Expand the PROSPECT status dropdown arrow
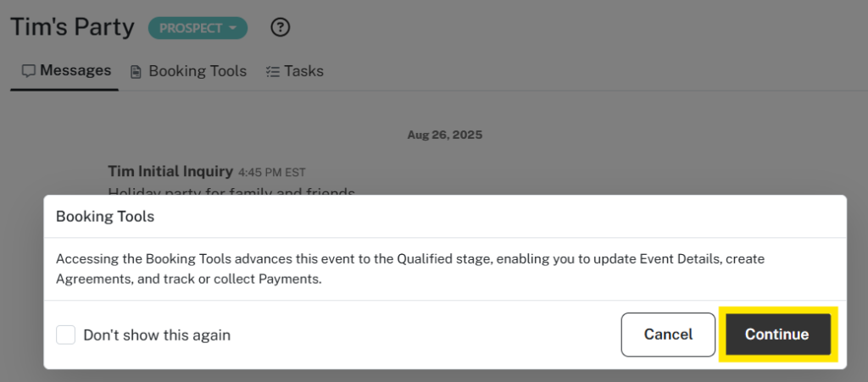The width and height of the screenshot is (868, 382). [231, 28]
